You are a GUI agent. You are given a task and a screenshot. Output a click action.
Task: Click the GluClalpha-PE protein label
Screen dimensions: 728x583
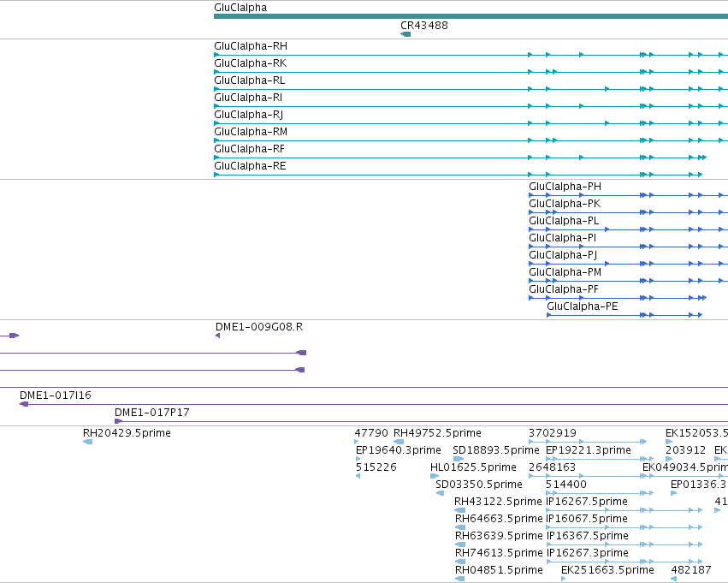(583, 306)
